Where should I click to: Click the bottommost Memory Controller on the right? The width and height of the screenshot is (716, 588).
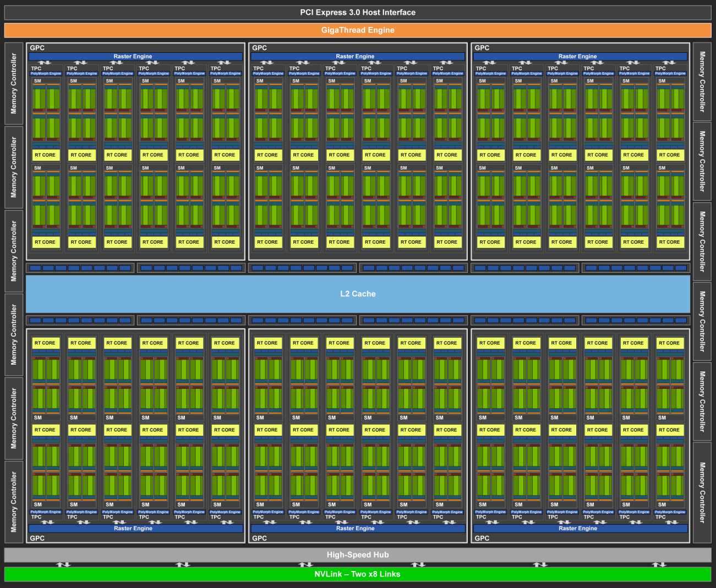(x=702, y=492)
